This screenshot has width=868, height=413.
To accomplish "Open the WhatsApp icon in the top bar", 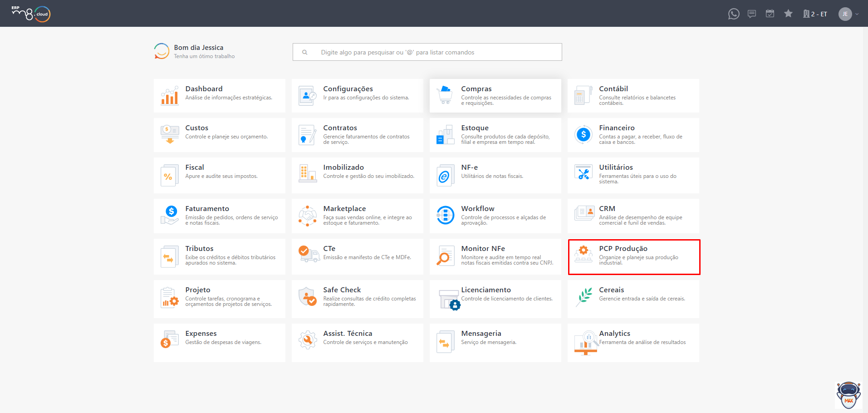I will click(733, 14).
